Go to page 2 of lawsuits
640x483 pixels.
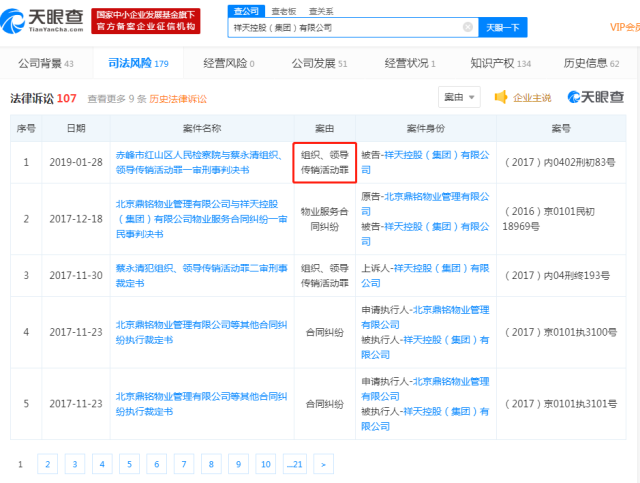[46, 464]
